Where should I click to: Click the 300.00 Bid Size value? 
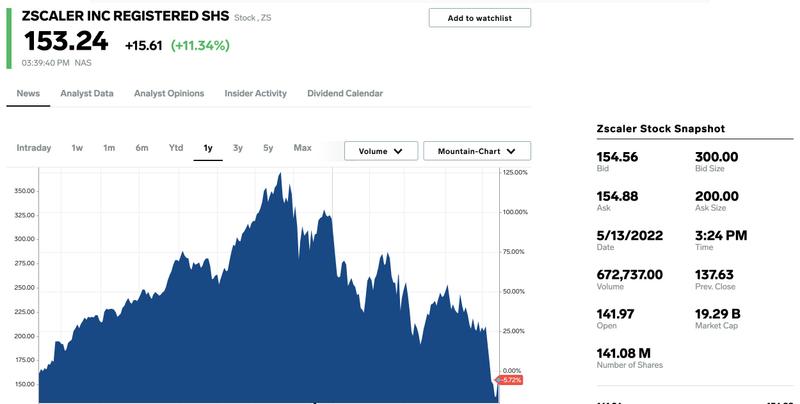tap(716, 157)
